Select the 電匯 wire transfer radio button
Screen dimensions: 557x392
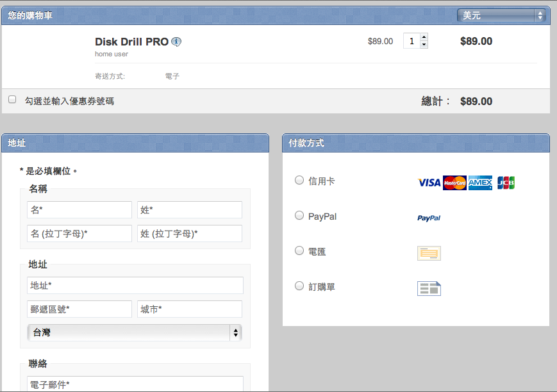(x=299, y=250)
